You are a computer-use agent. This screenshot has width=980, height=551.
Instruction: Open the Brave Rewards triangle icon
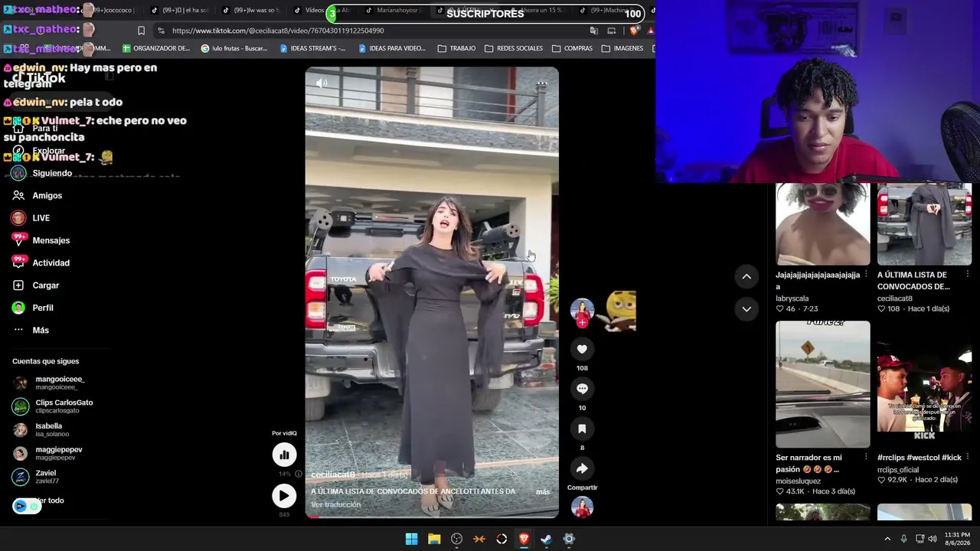pyautogui.click(x=650, y=31)
